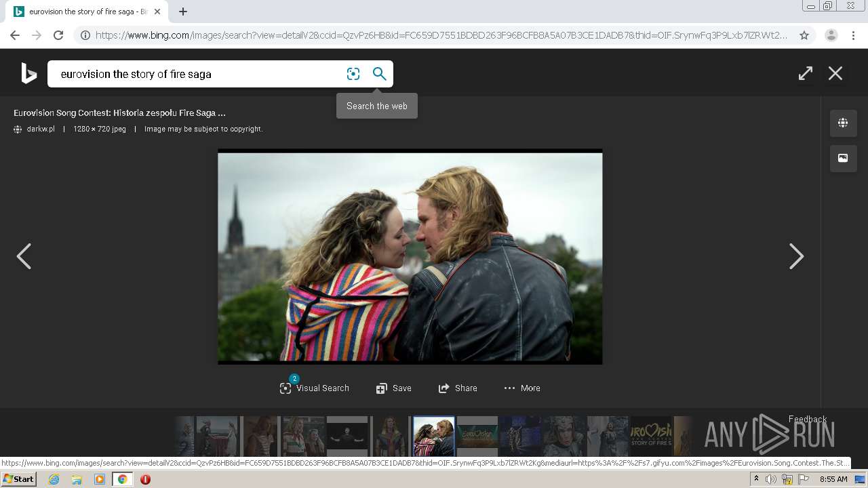This screenshot has width=868, height=488.
Task: Click the globe icon in right sidebar
Action: tap(843, 123)
